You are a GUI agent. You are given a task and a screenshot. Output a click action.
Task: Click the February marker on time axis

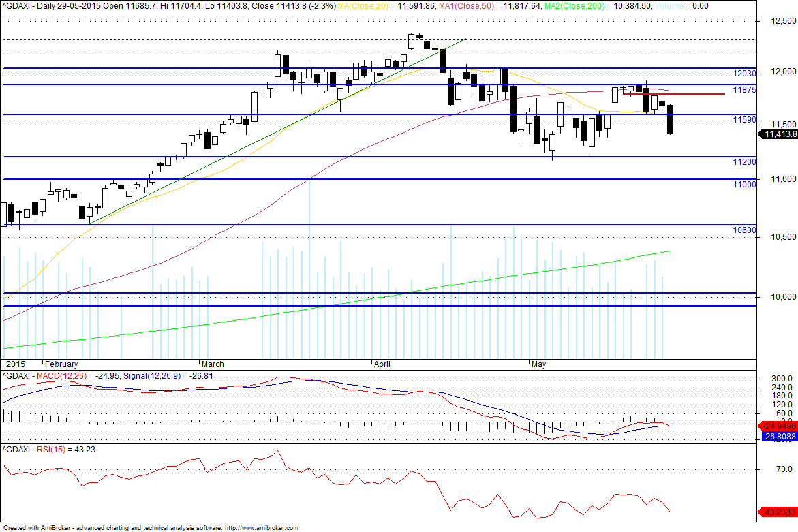coord(61,364)
